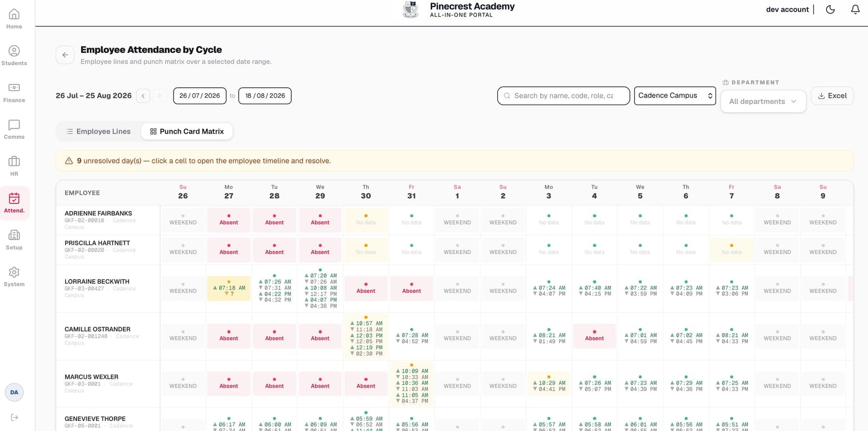Open Marcus Wexler's 10:29 AM cell on Mo 3
The height and width of the screenshot is (431, 868).
[x=549, y=383]
